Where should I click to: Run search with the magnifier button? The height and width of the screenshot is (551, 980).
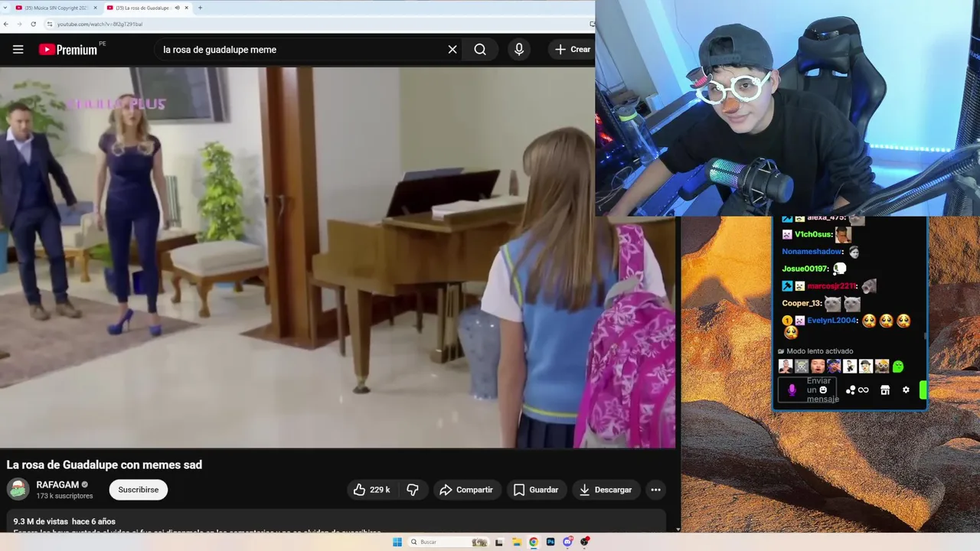click(x=480, y=50)
